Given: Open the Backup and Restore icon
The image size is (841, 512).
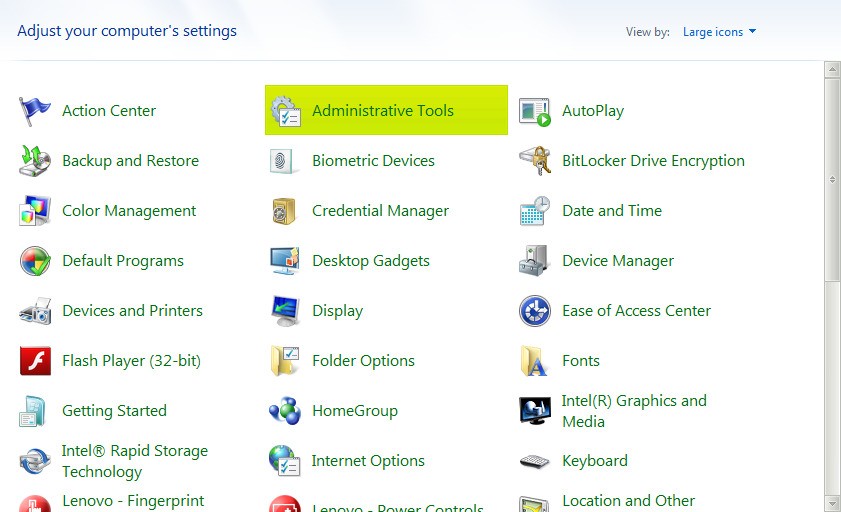Looking at the screenshot, I should [35, 161].
